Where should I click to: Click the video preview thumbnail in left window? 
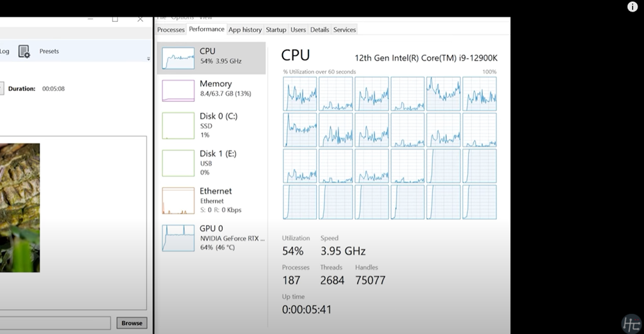click(20, 208)
